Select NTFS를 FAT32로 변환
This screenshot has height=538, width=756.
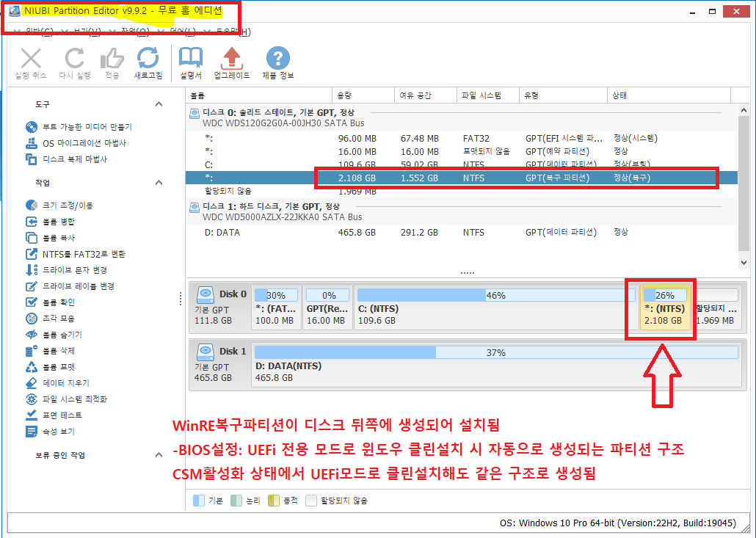point(75,254)
